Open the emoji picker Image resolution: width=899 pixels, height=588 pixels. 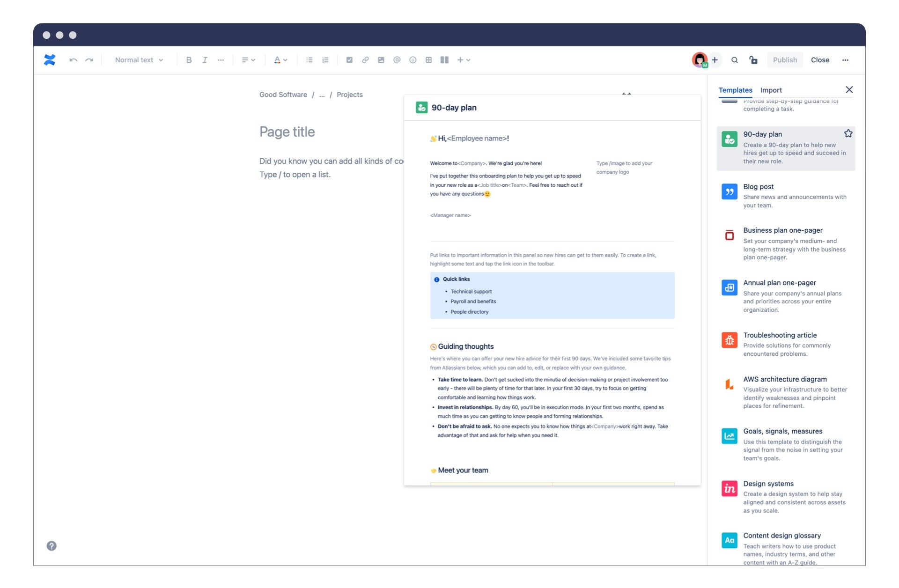pos(413,60)
